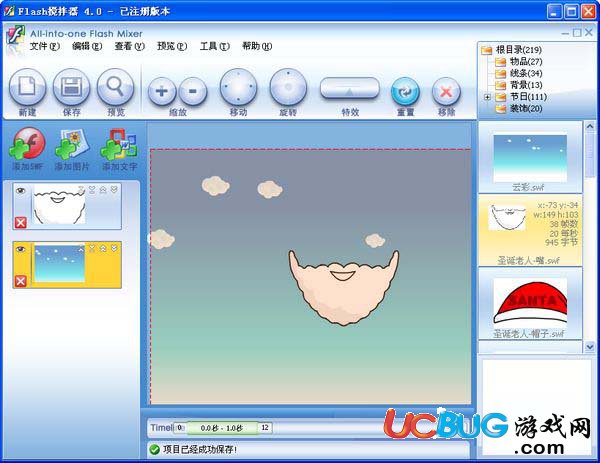600x463 pixels.
Task: Click green check status icon
Action: click(x=155, y=450)
